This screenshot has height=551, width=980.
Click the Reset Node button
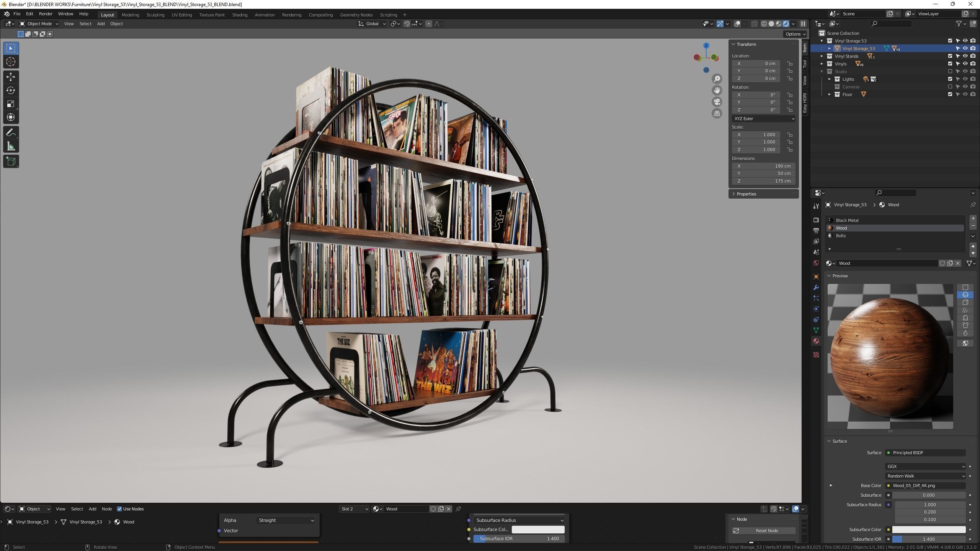(x=763, y=531)
